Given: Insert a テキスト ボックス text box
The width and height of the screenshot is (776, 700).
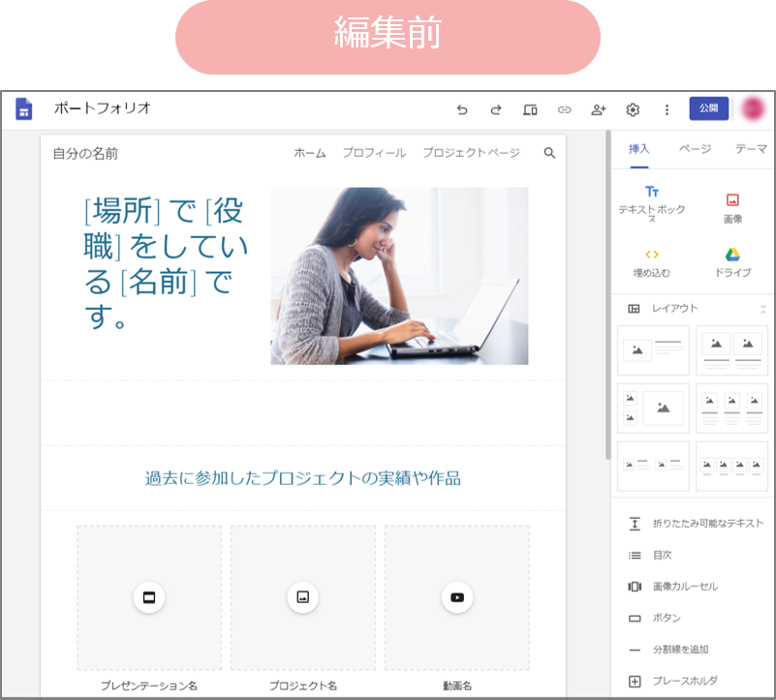Looking at the screenshot, I should (x=651, y=203).
